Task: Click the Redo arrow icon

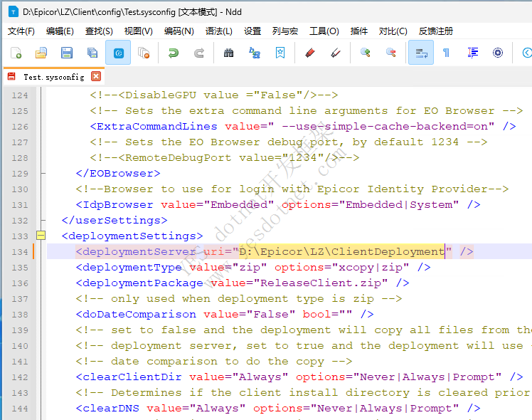Action: coord(199,53)
